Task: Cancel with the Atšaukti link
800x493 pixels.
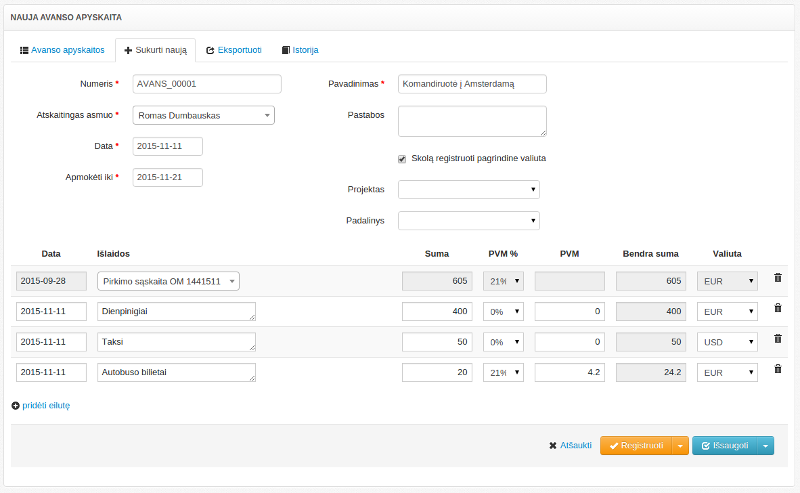Action: (x=570, y=446)
